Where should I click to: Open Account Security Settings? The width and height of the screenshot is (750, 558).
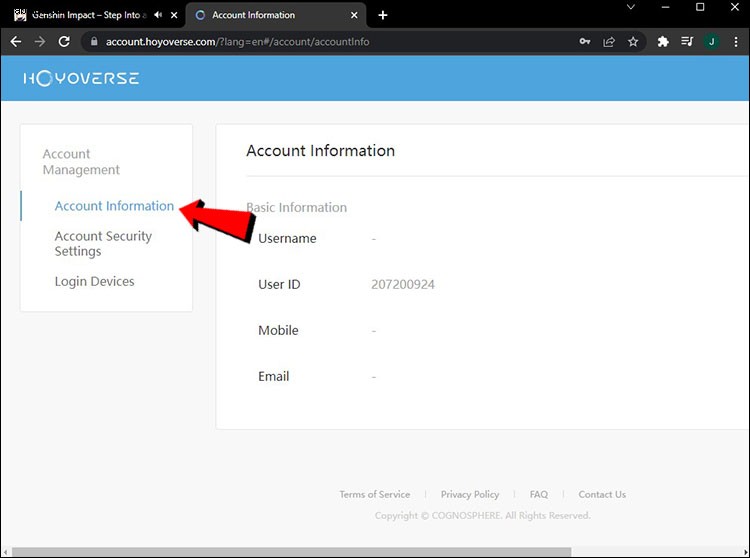pos(103,243)
